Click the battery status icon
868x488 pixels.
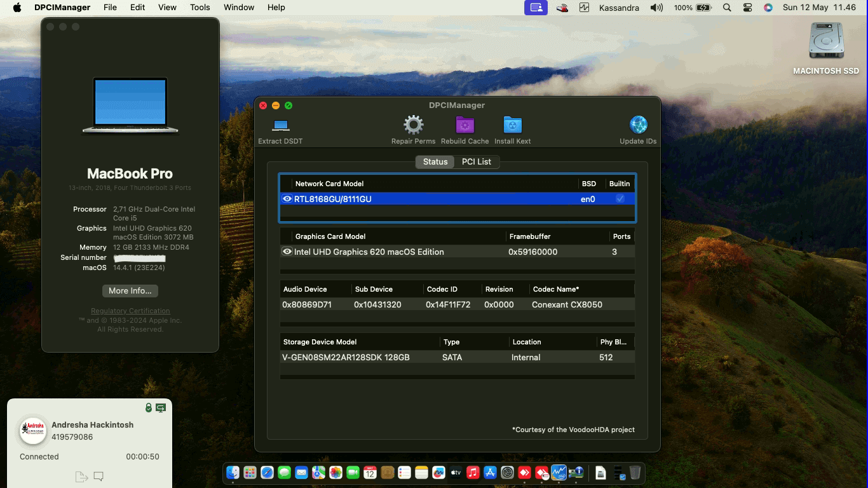(703, 8)
